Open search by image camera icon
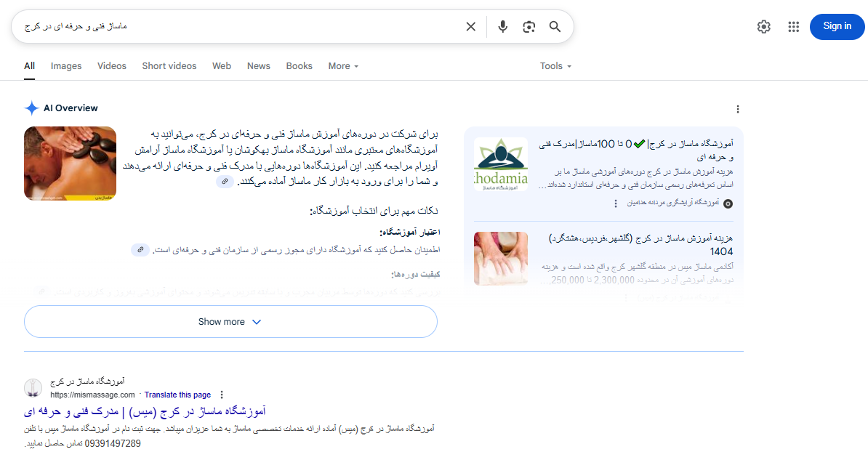Viewport: 868px width, 452px height. (x=529, y=27)
